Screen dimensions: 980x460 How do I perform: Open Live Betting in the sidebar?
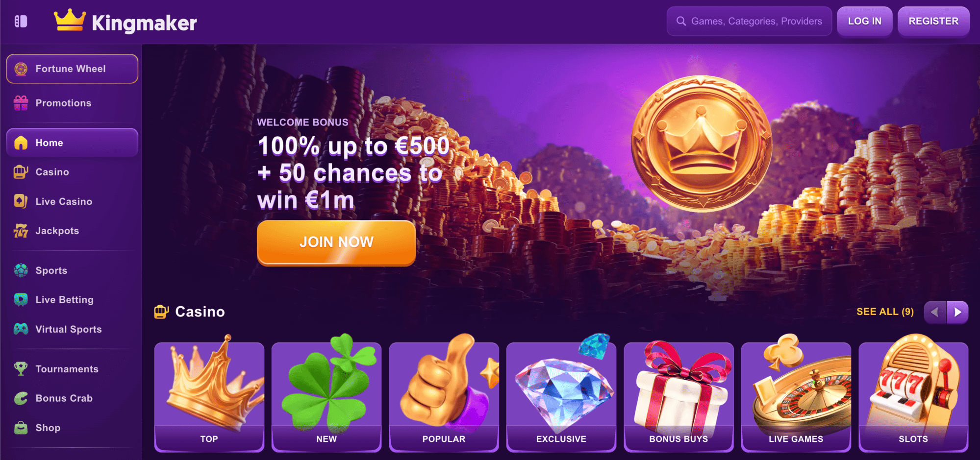[x=72, y=300]
